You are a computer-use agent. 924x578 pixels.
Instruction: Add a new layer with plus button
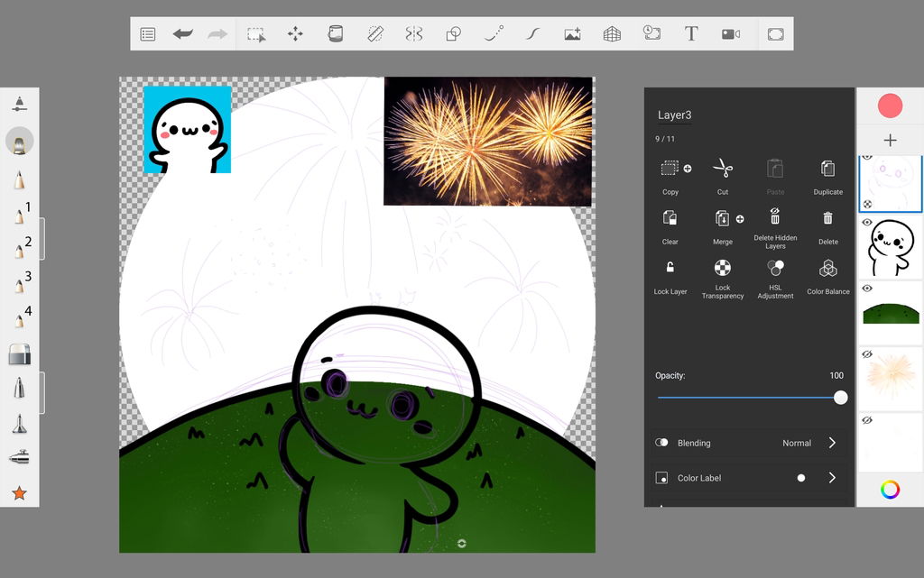890,140
